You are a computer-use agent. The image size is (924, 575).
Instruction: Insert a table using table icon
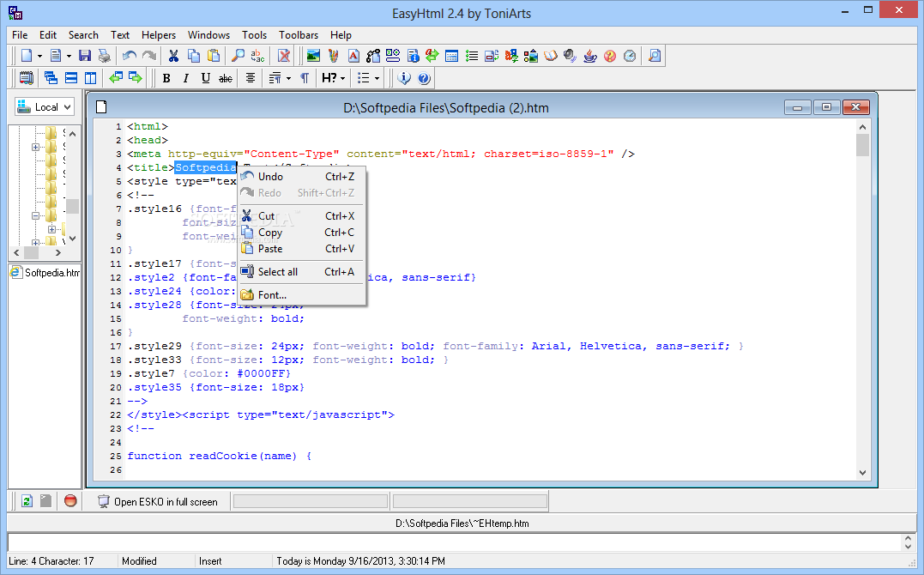tap(452, 56)
